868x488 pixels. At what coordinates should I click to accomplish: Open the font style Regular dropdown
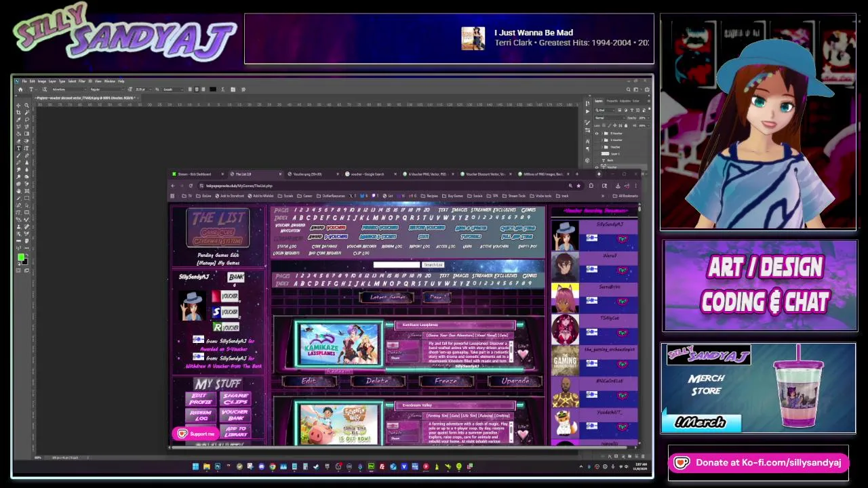point(106,89)
